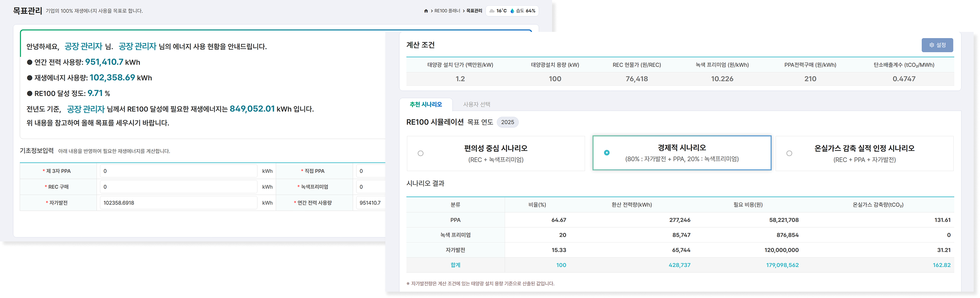The width and height of the screenshot is (980, 298).
Task: Click the 합계 total row label
Action: click(x=455, y=265)
